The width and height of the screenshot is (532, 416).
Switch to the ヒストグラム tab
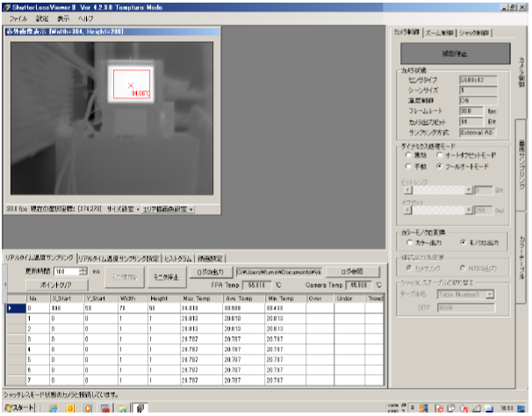tap(180, 258)
